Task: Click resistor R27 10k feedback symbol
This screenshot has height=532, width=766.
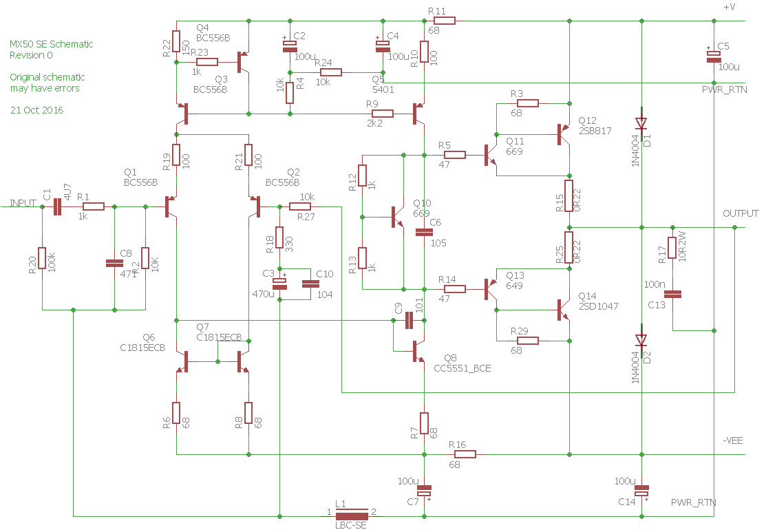Action: [300, 206]
